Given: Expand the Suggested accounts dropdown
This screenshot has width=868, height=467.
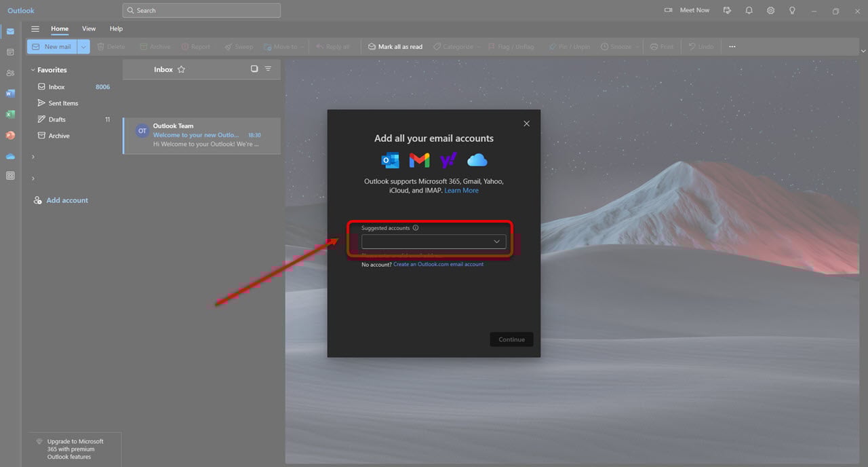Looking at the screenshot, I should tap(496, 242).
